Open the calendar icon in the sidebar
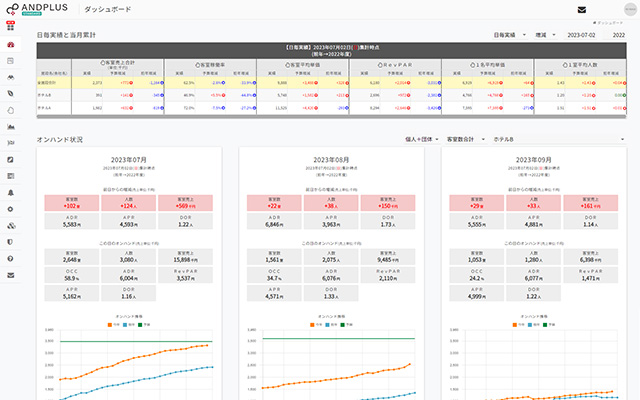 pos(11,61)
